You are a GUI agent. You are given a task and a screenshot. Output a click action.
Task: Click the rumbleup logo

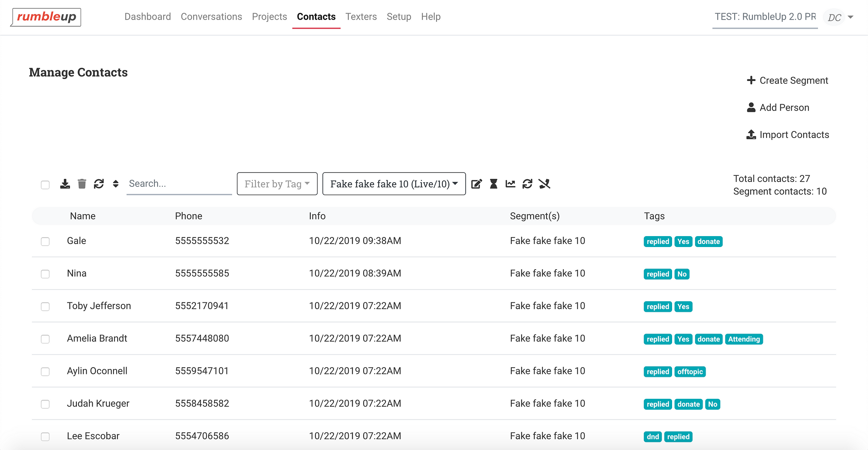click(46, 17)
